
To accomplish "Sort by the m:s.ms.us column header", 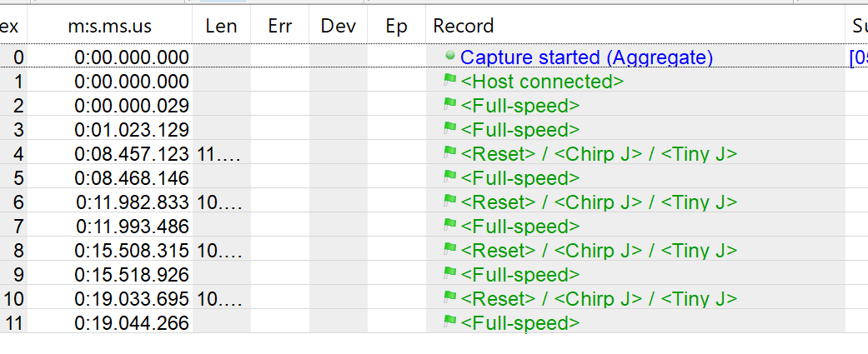I will [110, 26].
